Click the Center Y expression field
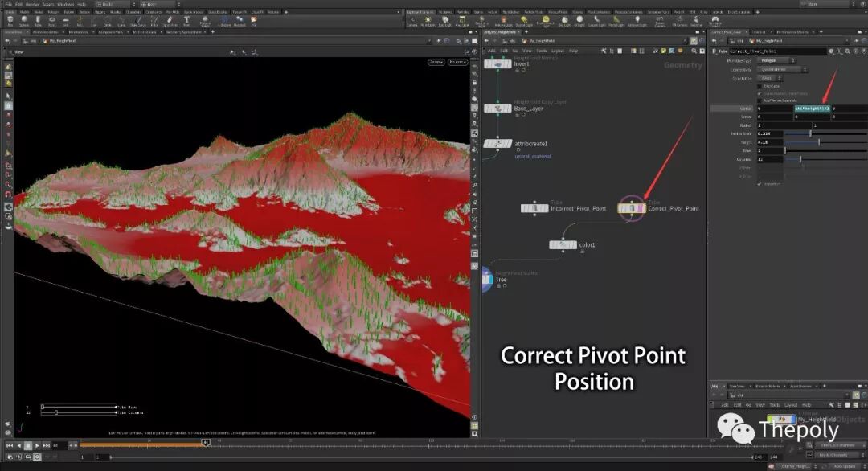Viewport: 868px width, 471px height. click(x=812, y=108)
